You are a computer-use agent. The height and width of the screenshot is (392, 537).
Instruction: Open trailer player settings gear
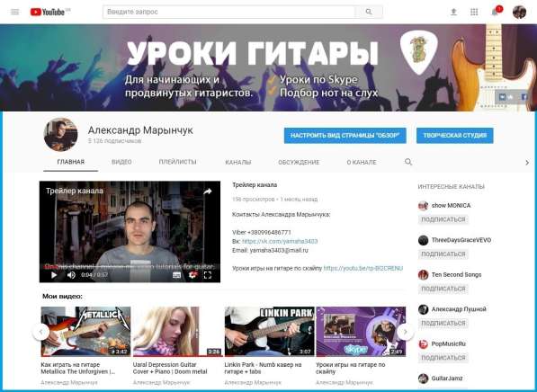pyautogui.click(x=192, y=275)
